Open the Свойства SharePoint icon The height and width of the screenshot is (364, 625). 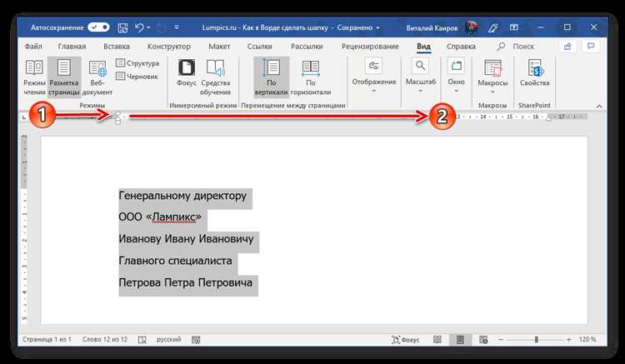coord(534,72)
